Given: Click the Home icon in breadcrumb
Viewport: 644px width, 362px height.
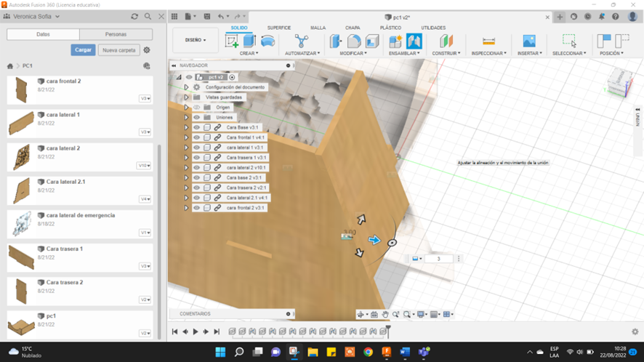Looking at the screenshot, I should 10,65.
